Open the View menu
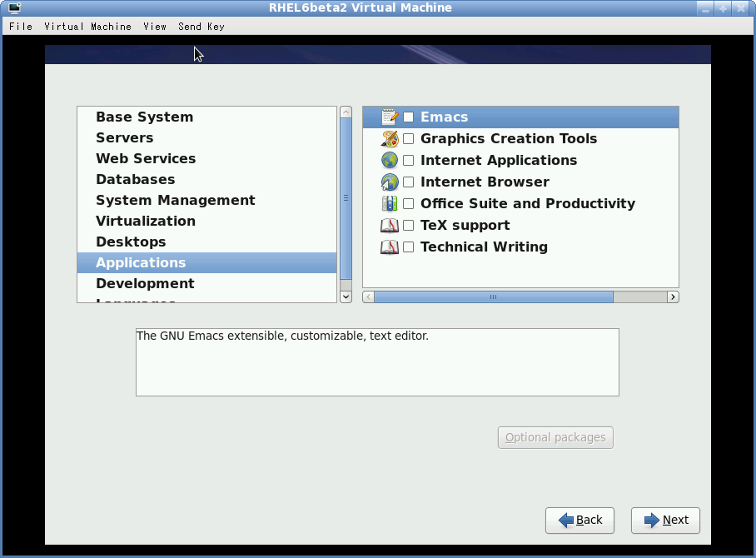Screen dimensions: 756x558 pyautogui.click(x=155, y=27)
